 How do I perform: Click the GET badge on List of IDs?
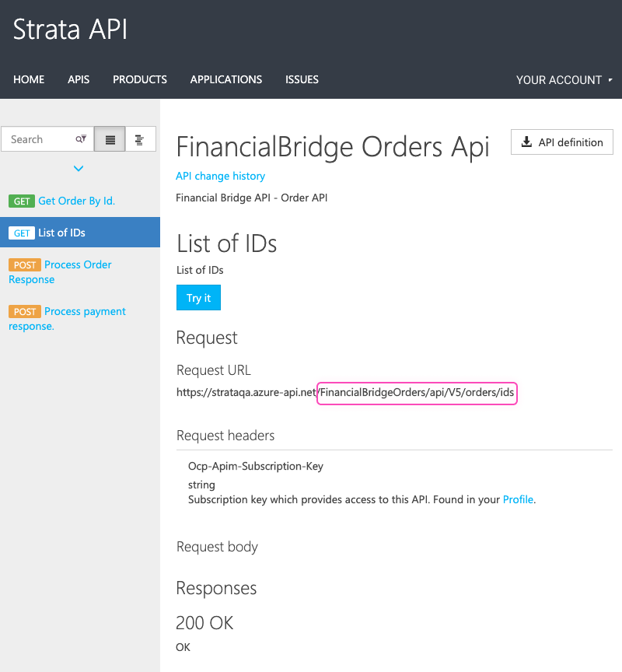(22, 233)
